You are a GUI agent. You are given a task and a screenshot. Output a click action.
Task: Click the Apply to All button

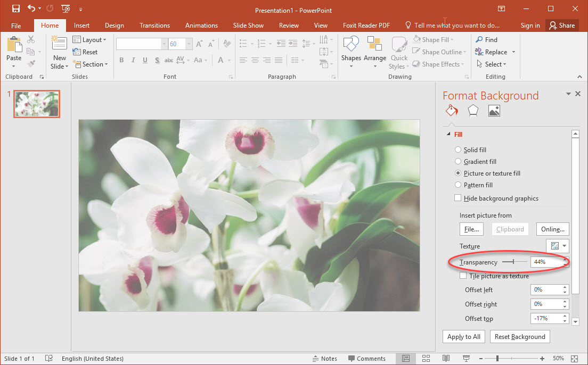(463, 336)
